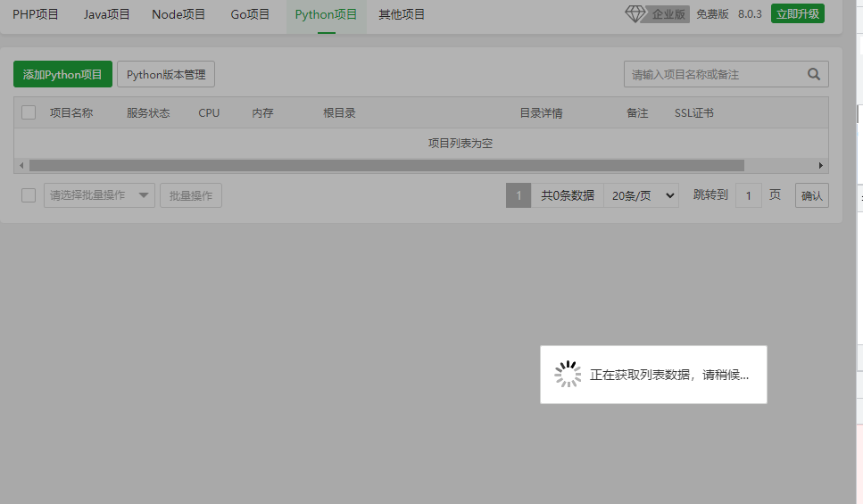The height and width of the screenshot is (504, 863).
Task: Go to the Go项目 tab
Action: pyautogui.click(x=250, y=14)
